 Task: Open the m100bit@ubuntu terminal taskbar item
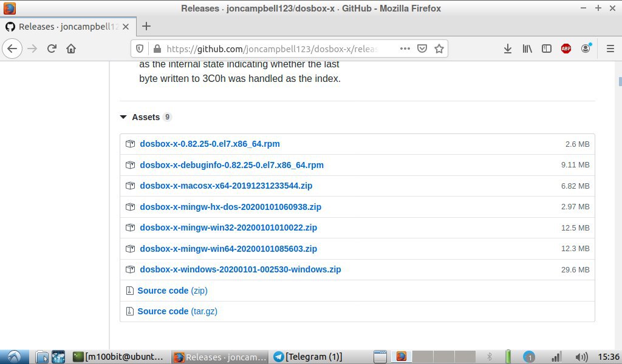click(119, 357)
